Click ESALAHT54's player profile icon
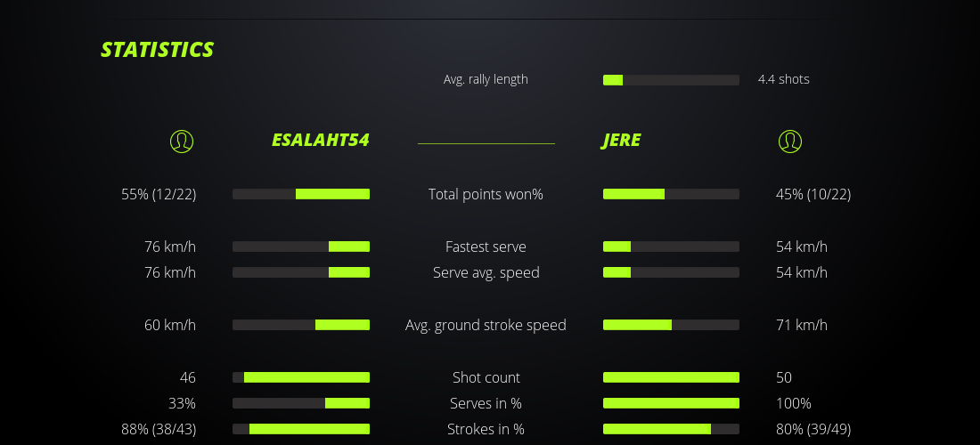980x445 pixels. click(x=181, y=141)
